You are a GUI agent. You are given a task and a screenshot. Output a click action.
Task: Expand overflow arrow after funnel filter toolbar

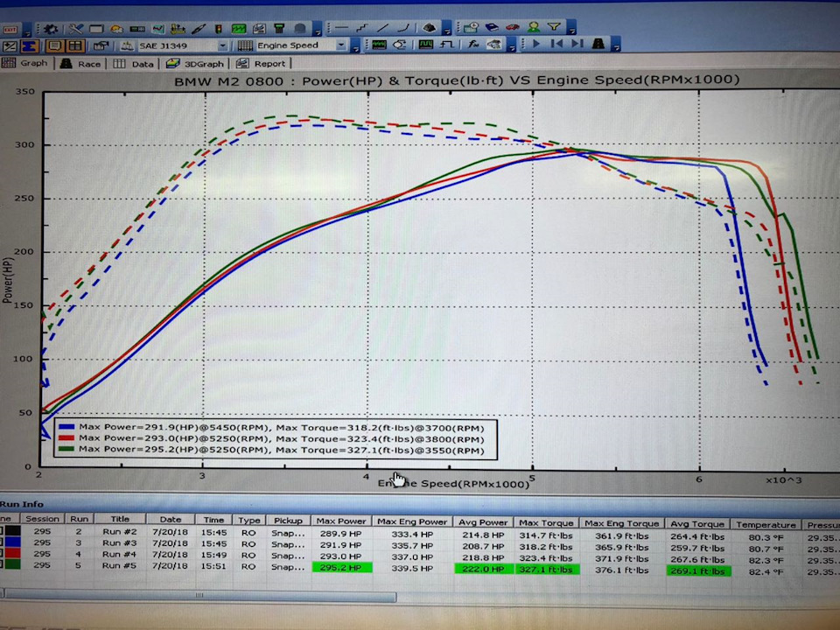pos(571,27)
